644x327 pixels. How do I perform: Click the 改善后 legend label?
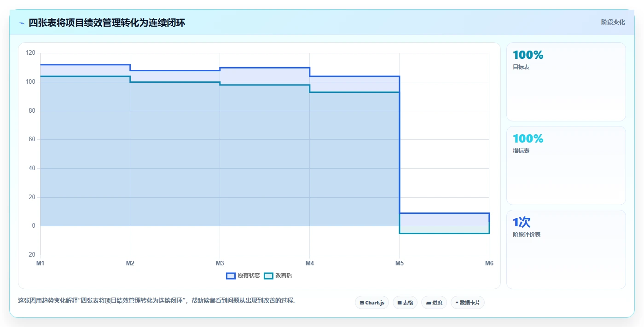pos(284,275)
